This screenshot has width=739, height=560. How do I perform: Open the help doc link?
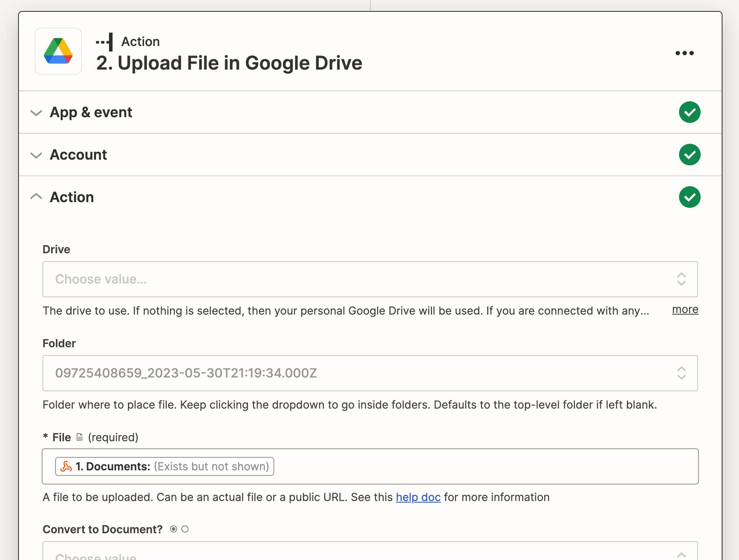pyautogui.click(x=418, y=497)
